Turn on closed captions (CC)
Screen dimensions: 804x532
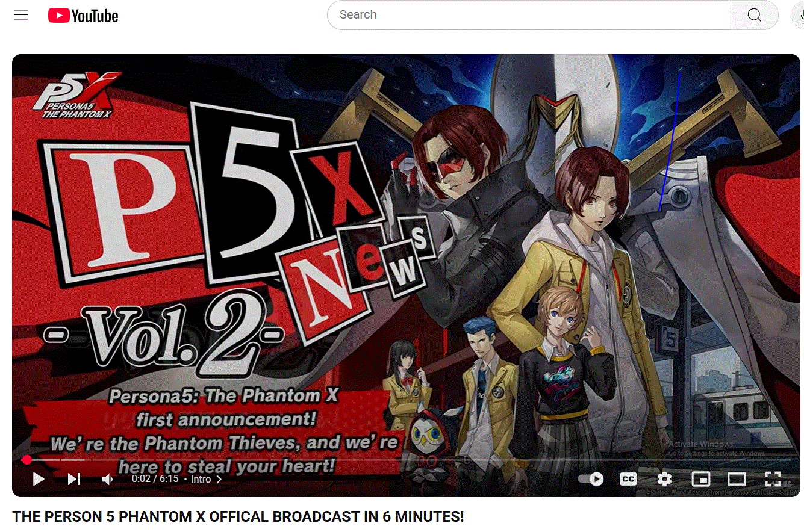point(628,479)
